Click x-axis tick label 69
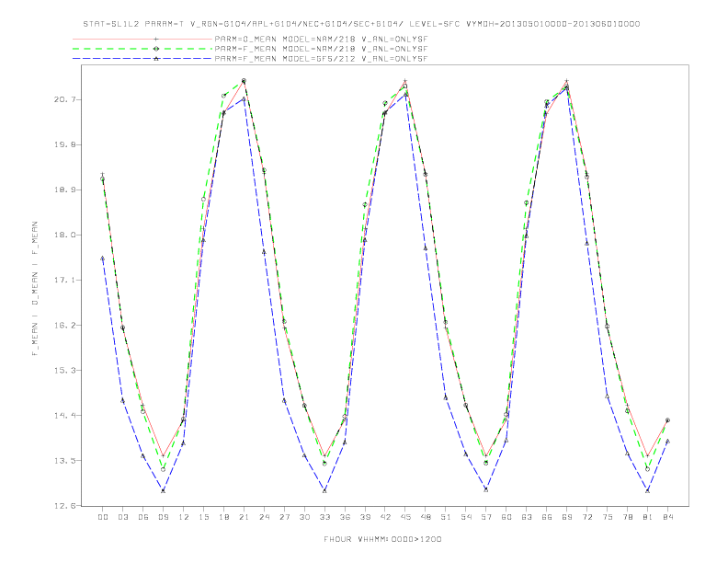Screen dimensions: 728x563 pyautogui.click(x=567, y=517)
